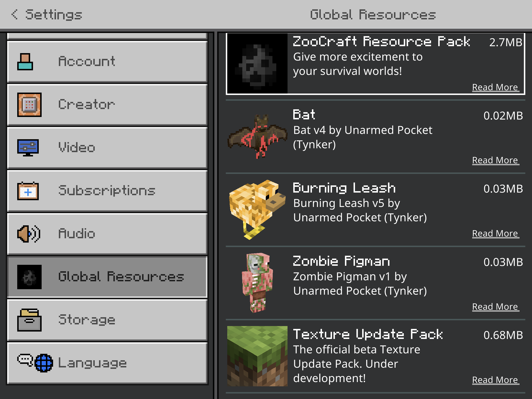The width and height of the screenshot is (532, 399).
Task: Click Read More for Texture Update Pack
Action: pos(495,380)
